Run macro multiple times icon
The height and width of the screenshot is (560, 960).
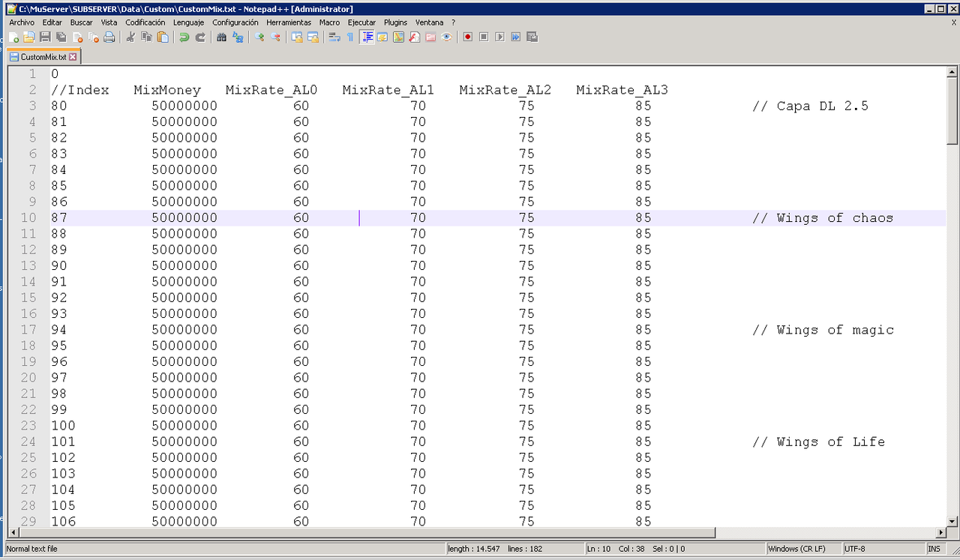pos(516,37)
